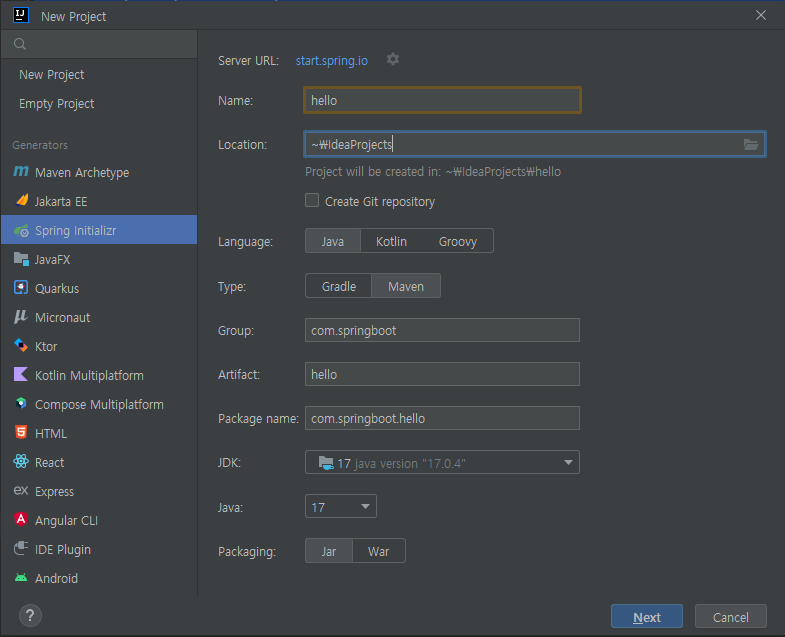The height and width of the screenshot is (637, 785).
Task: Choose the Ktor generator
Action: [x=46, y=346]
